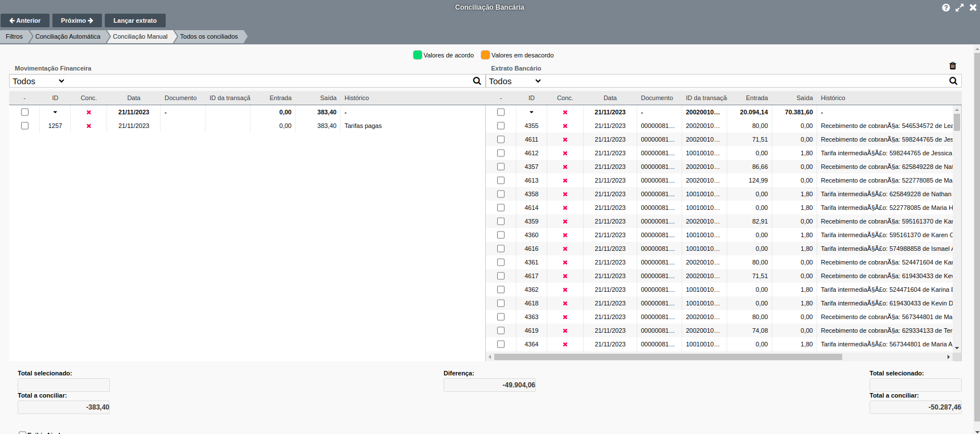Click left Total a conciliar field -383,40

[64, 407]
